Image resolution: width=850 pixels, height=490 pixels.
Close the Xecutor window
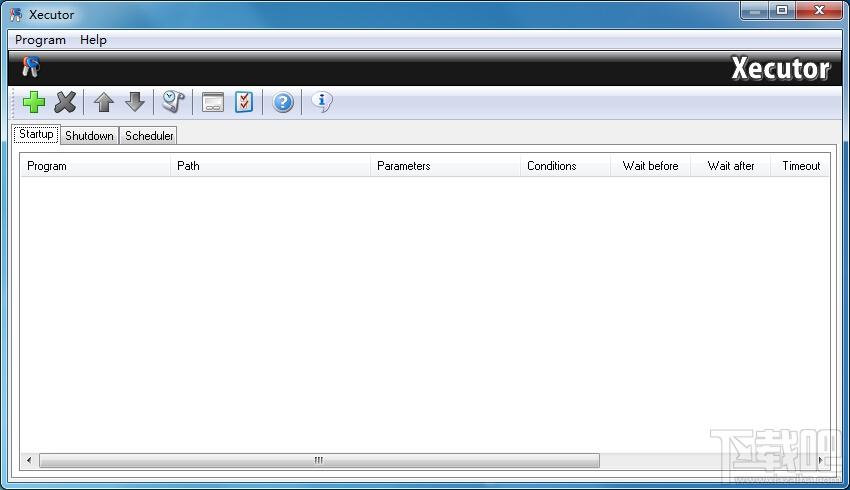click(x=819, y=10)
